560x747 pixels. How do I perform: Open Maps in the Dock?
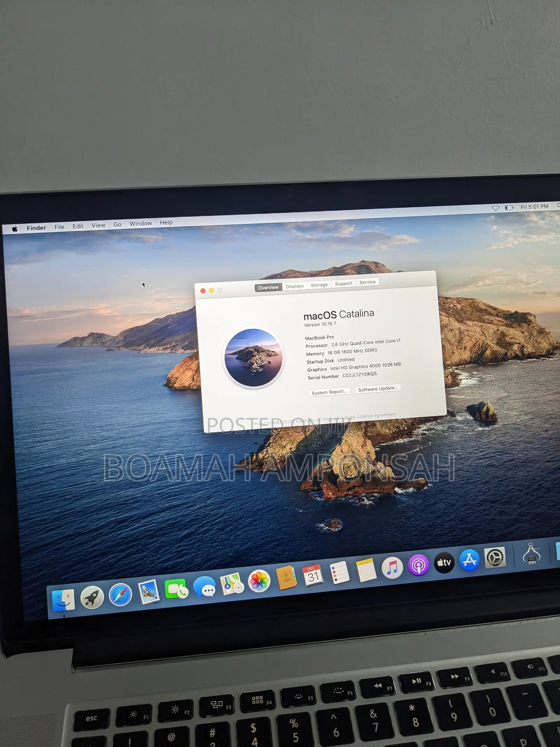point(232,583)
